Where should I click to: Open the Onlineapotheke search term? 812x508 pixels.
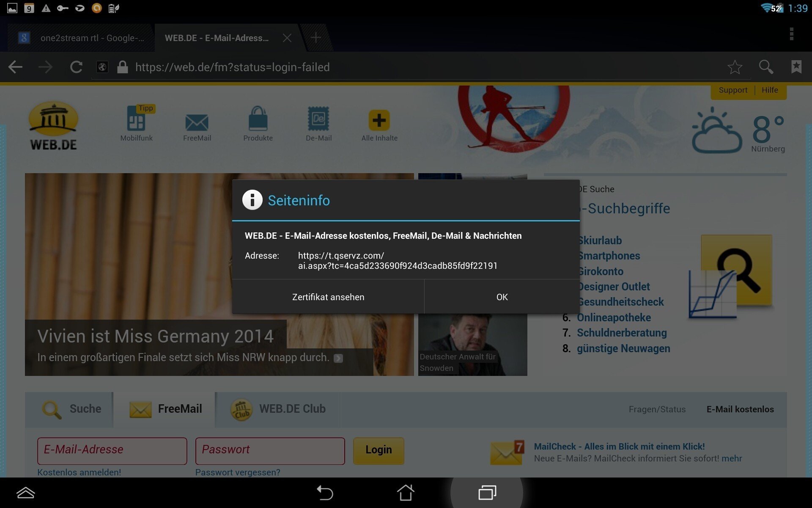[x=614, y=317]
